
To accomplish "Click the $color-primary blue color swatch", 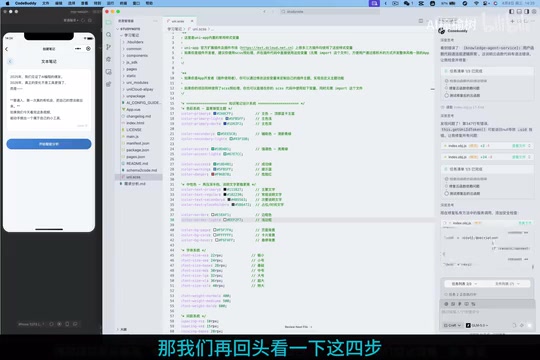I will (215, 113).
